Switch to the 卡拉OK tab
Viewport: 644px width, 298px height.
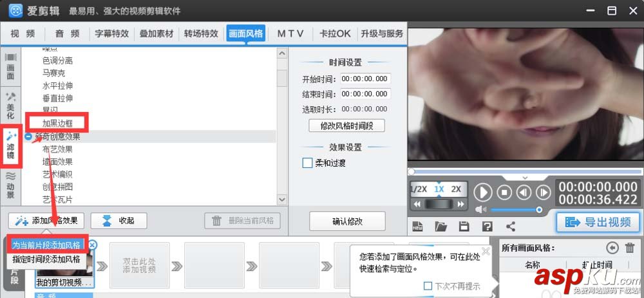click(335, 33)
